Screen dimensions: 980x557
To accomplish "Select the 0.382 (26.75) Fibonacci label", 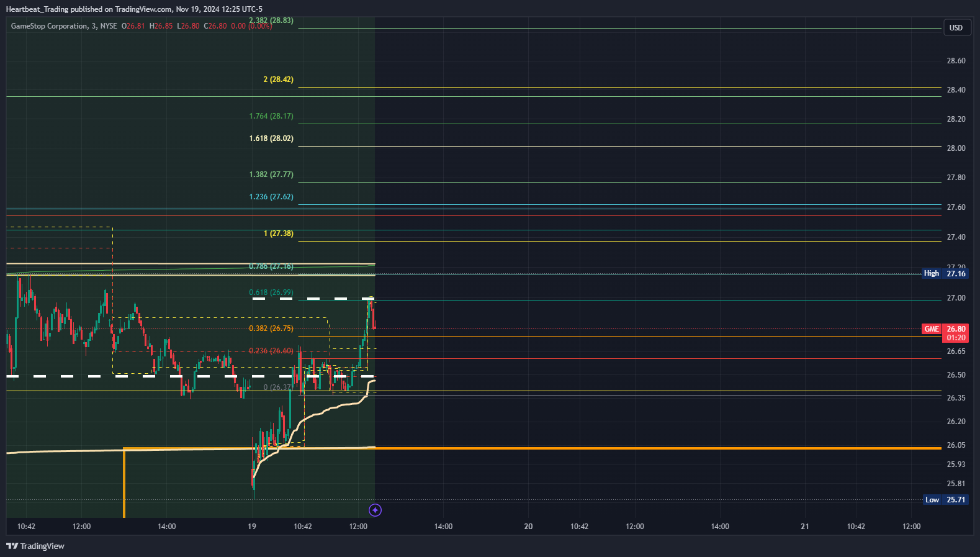I will 271,328.
